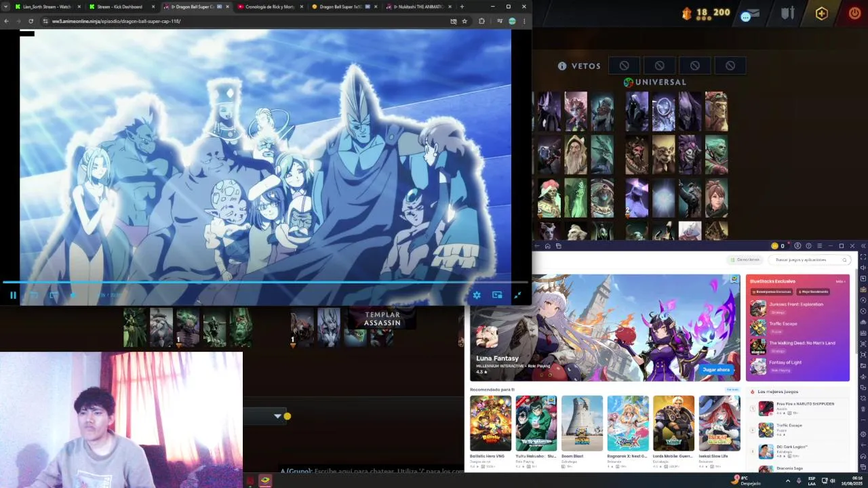Viewport: 868px width, 488px height.
Task: Open the Dota armory shield icon
Action: click(x=787, y=14)
